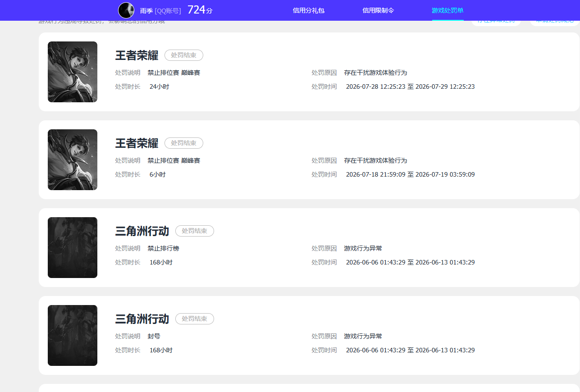Open thumbnail of 王者荣耀 6小时 penalty card
The width and height of the screenshot is (580, 392).
click(x=73, y=160)
